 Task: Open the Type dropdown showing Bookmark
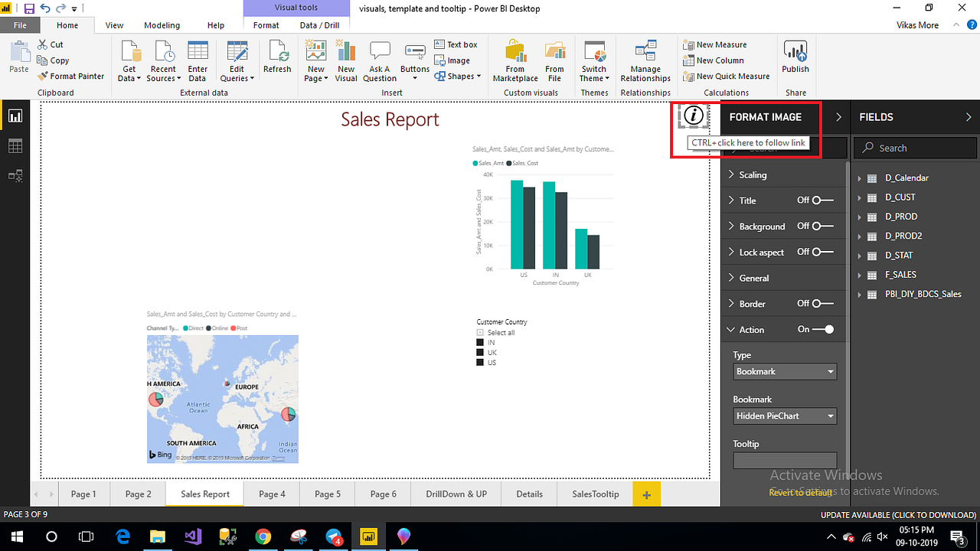pos(784,371)
